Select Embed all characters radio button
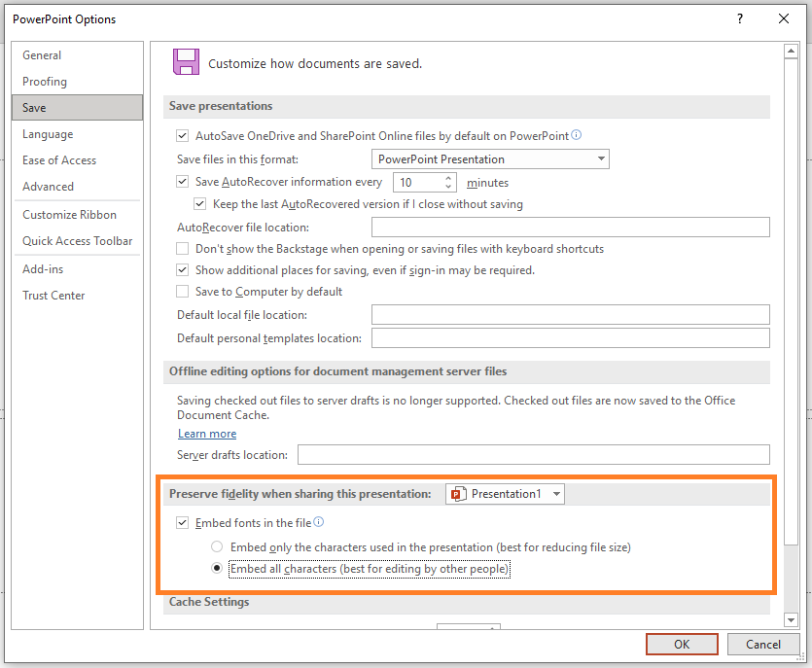Screen dimensions: 812x668 (x=217, y=569)
